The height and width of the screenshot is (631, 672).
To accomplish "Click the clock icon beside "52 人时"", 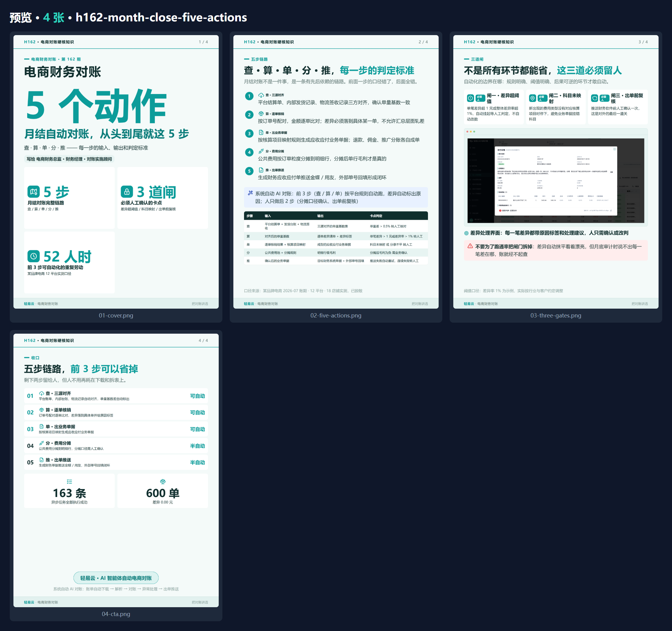I will 34,256.
